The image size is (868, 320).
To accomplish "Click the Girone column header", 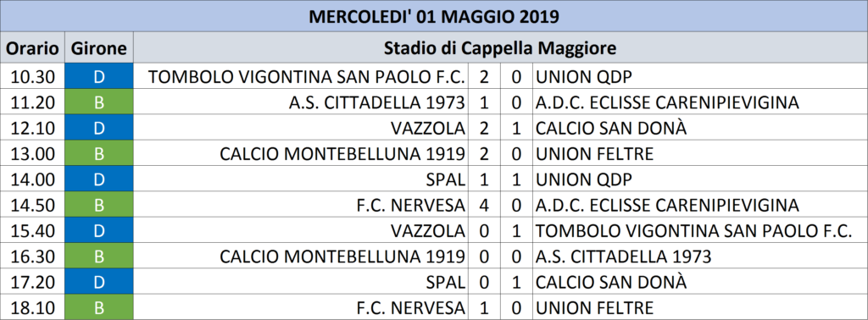I will pos(99,48).
